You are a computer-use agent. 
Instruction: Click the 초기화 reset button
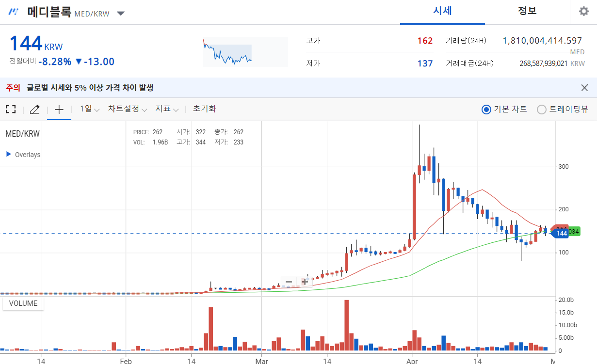204,110
